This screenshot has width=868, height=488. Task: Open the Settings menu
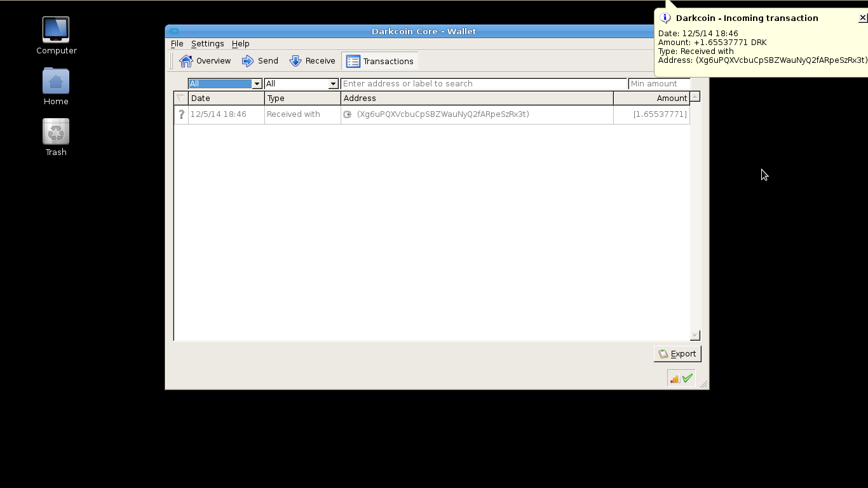207,43
